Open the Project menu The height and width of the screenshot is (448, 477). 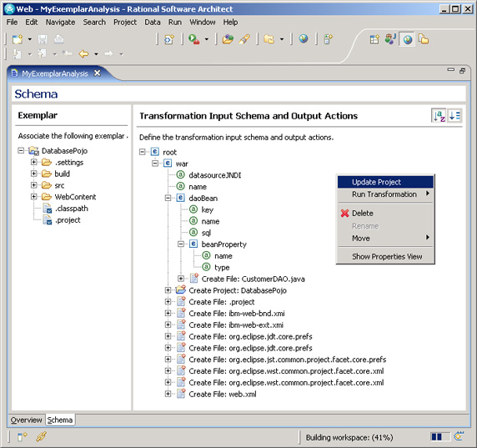(x=125, y=23)
